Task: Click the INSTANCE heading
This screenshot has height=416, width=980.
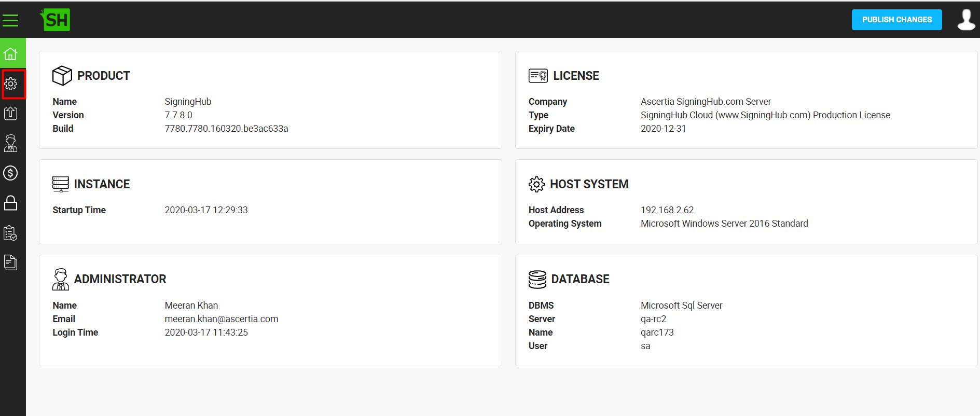Action: [x=102, y=184]
